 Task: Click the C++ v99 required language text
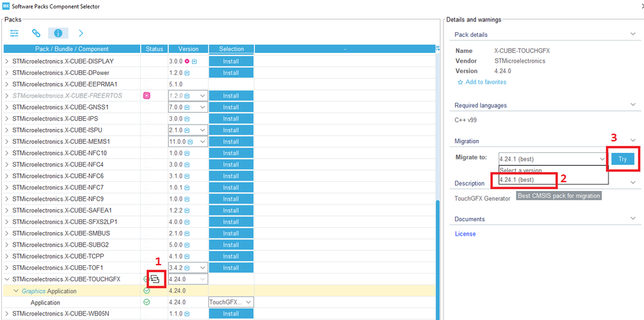coord(465,121)
